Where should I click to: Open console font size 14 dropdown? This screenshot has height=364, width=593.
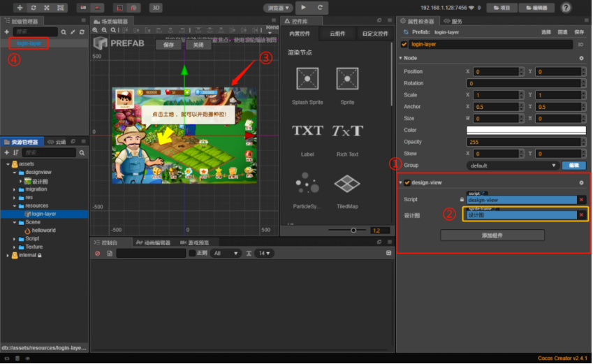click(x=264, y=253)
